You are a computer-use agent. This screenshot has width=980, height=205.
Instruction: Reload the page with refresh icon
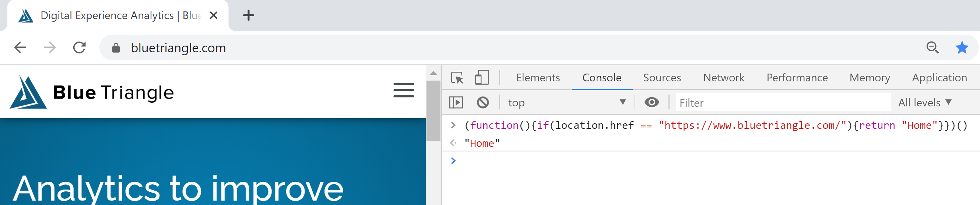79,47
